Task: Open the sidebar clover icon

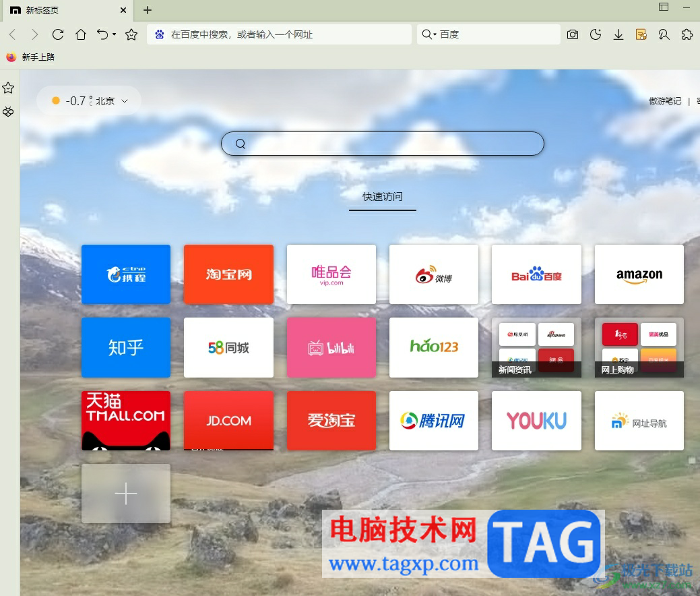Action: tap(8, 111)
